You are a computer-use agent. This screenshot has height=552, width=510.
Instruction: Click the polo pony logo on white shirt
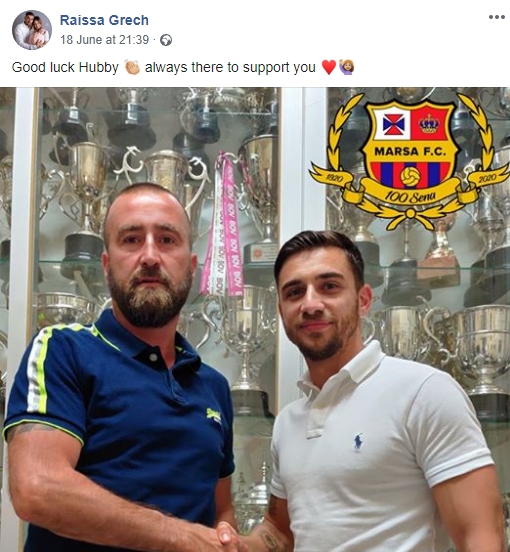[x=358, y=442]
